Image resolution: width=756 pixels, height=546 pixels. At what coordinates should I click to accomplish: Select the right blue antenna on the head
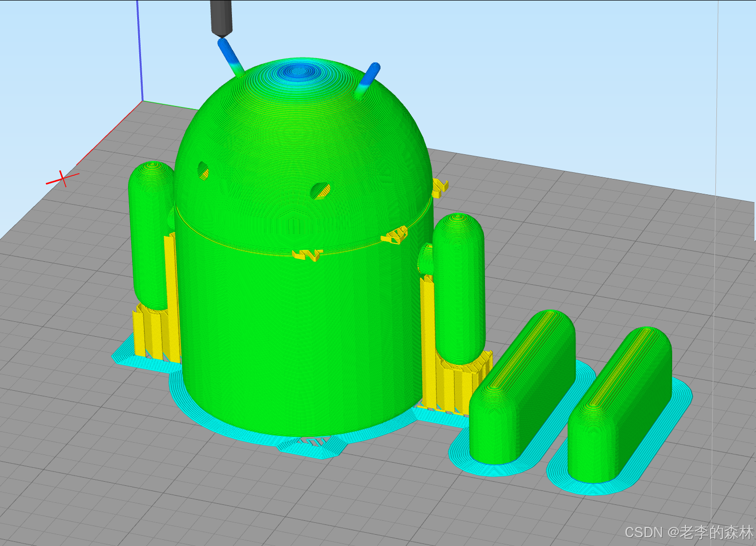pos(367,80)
